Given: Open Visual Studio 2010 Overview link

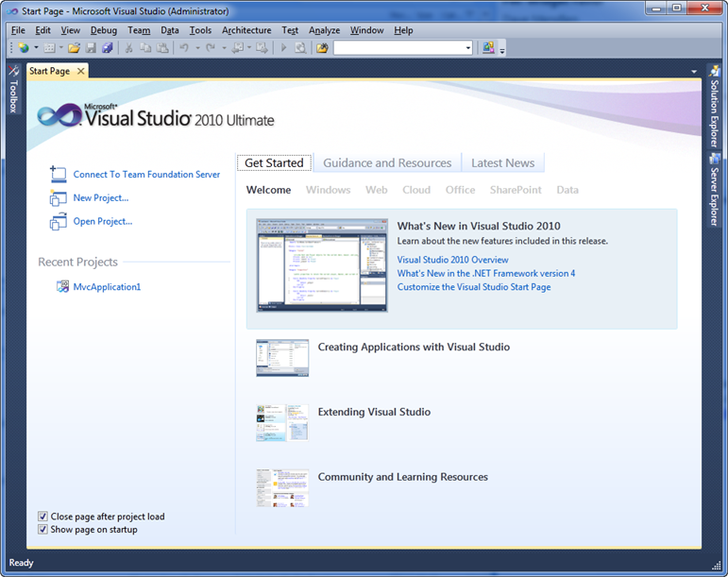Looking at the screenshot, I should tap(452, 260).
